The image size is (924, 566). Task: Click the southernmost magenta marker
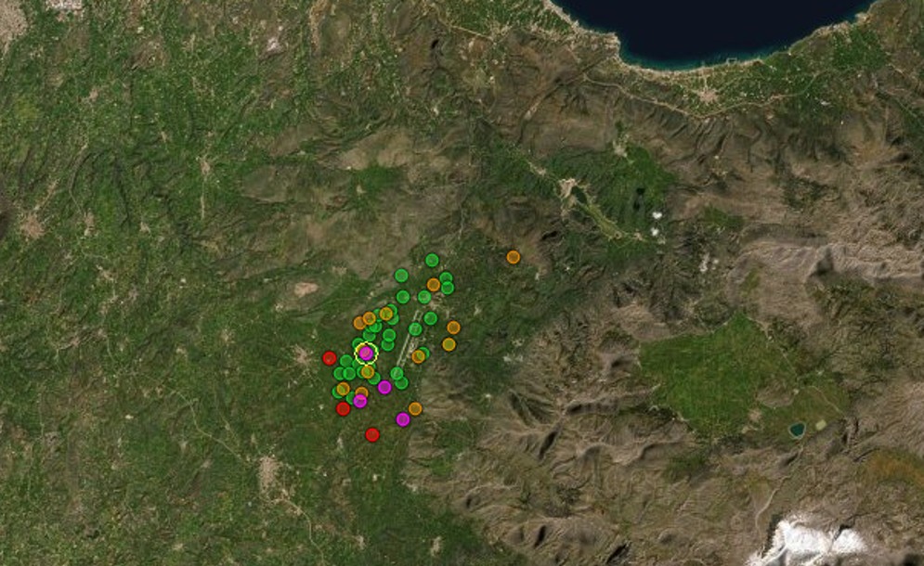[x=403, y=419]
